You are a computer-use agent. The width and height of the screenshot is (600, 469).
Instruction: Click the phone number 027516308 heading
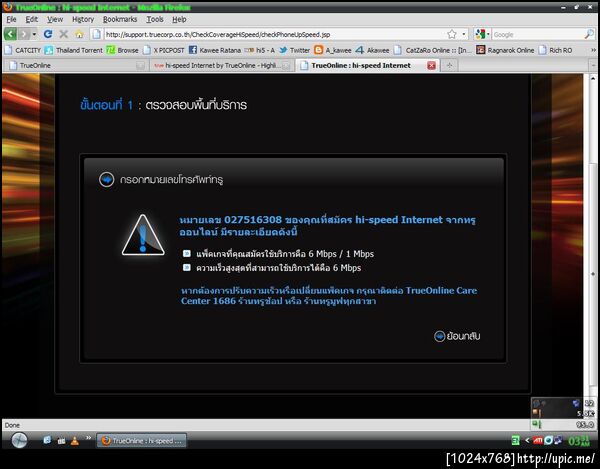tap(328, 226)
